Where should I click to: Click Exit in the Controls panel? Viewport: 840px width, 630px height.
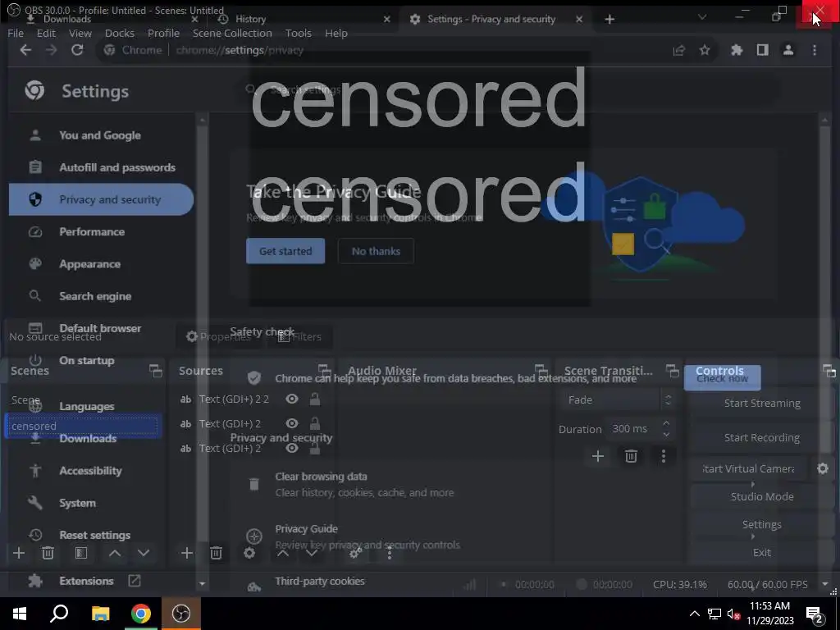coord(762,552)
